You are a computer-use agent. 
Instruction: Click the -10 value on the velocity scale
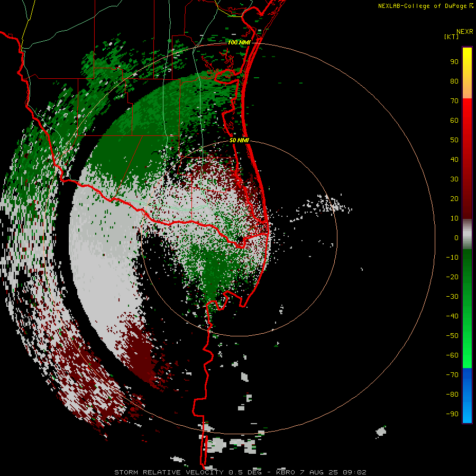click(x=452, y=258)
